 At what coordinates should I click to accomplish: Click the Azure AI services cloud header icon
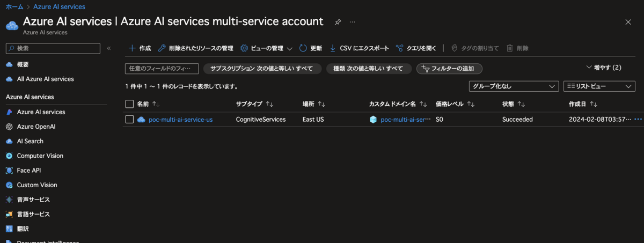click(12, 26)
